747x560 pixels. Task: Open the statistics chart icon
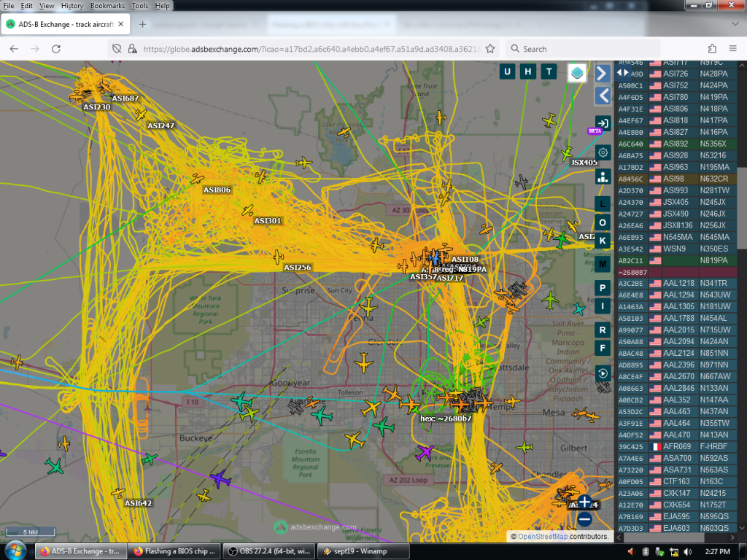[602, 176]
